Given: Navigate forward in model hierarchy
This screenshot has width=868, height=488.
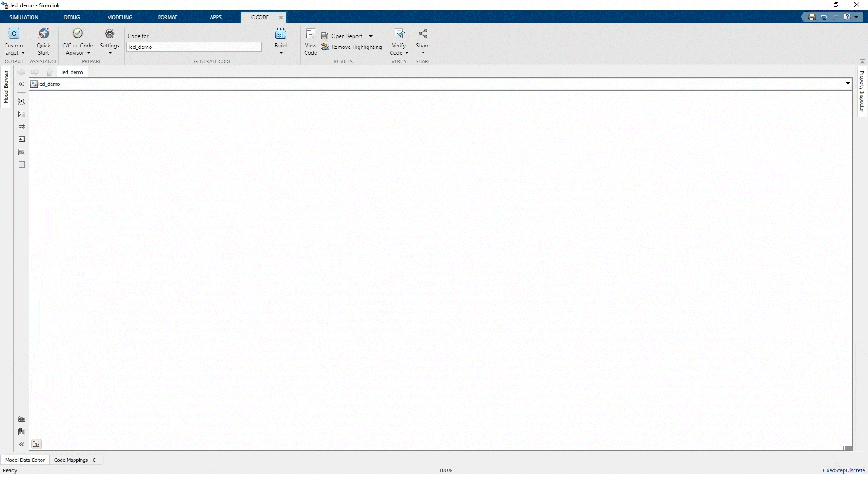Looking at the screenshot, I should coord(35,72).
